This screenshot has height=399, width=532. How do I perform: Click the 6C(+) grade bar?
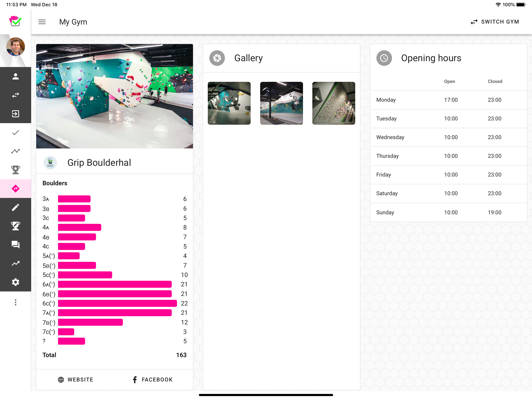117,304
